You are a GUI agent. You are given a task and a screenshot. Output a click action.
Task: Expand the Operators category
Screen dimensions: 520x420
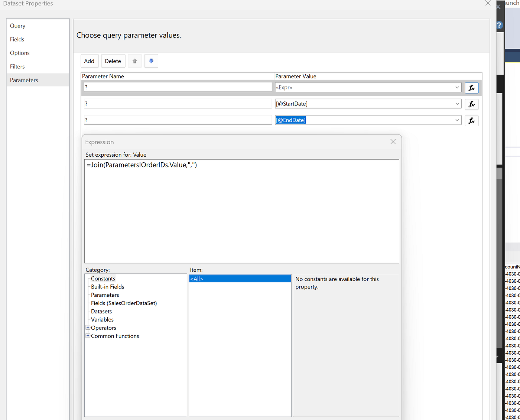tap(88, 328)
